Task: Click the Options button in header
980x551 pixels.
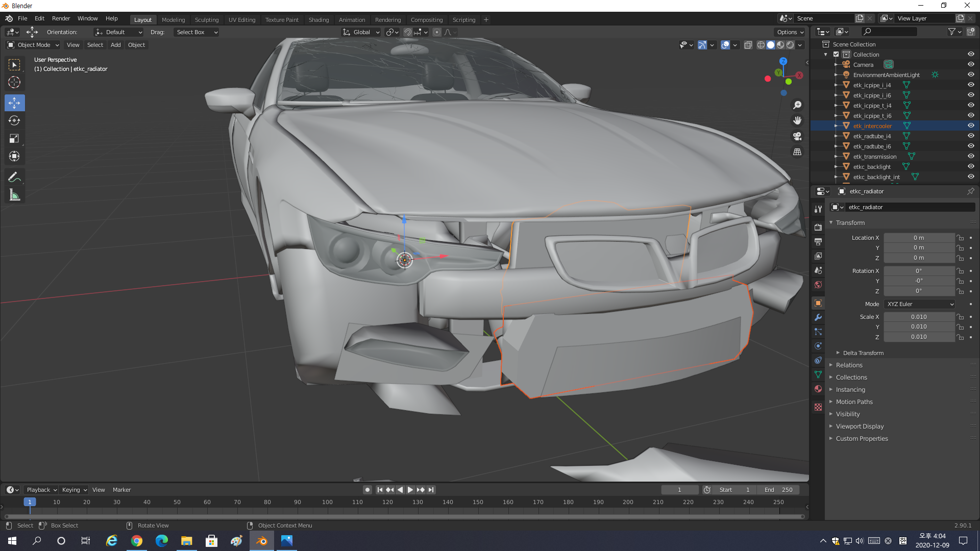Action: 790,32
